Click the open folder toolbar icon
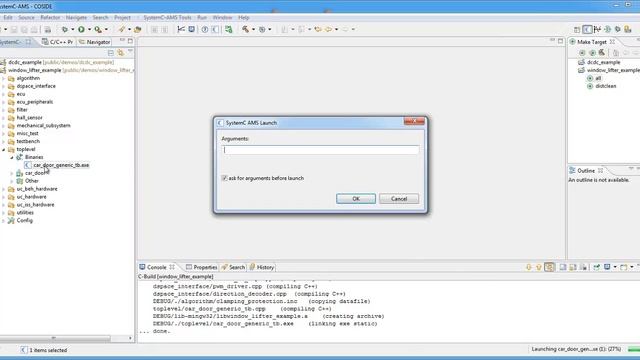 [138, 29]
